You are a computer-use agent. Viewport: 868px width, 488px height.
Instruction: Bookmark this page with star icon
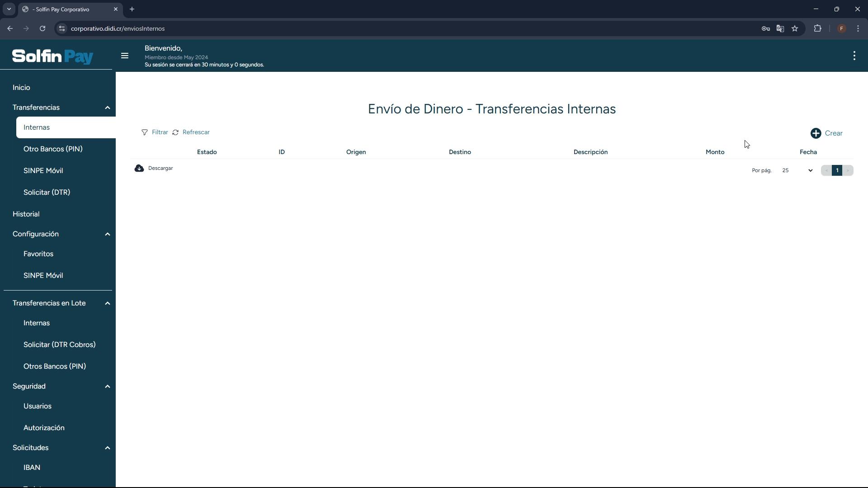click(795, 28)
